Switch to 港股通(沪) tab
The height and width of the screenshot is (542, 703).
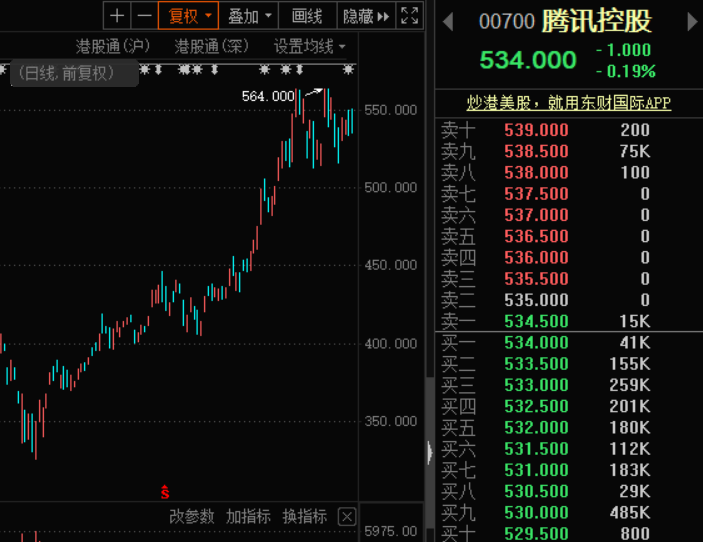click(x=113, y=46)
